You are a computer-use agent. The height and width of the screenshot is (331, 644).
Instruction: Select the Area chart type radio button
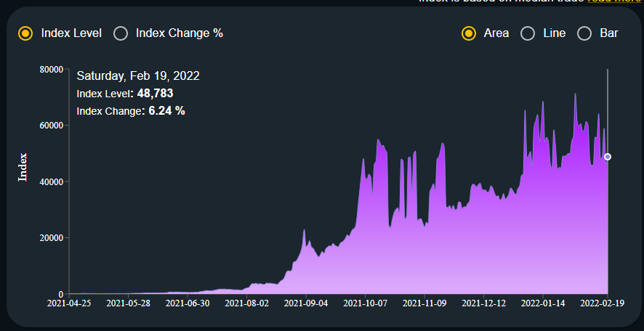469,33
